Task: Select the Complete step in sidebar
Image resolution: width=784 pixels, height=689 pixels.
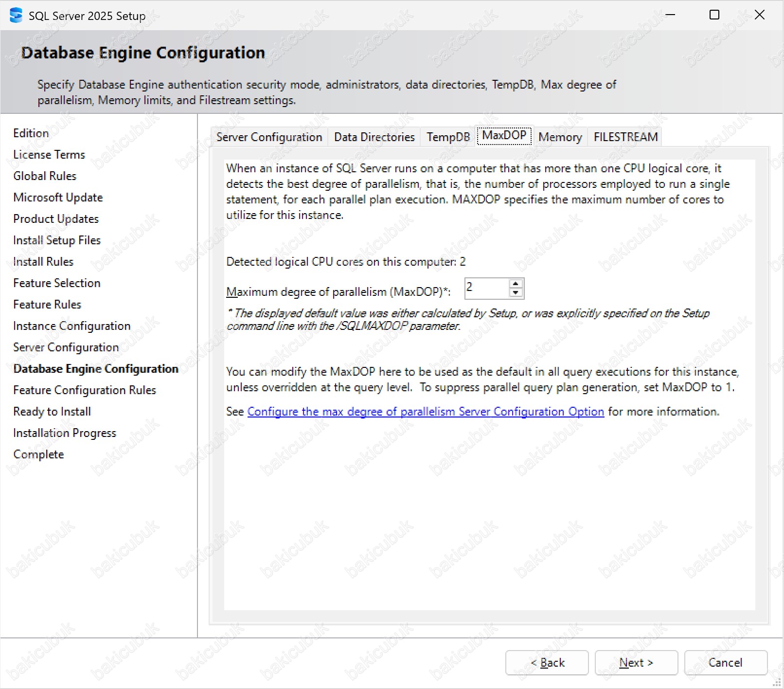Action: 38,454
